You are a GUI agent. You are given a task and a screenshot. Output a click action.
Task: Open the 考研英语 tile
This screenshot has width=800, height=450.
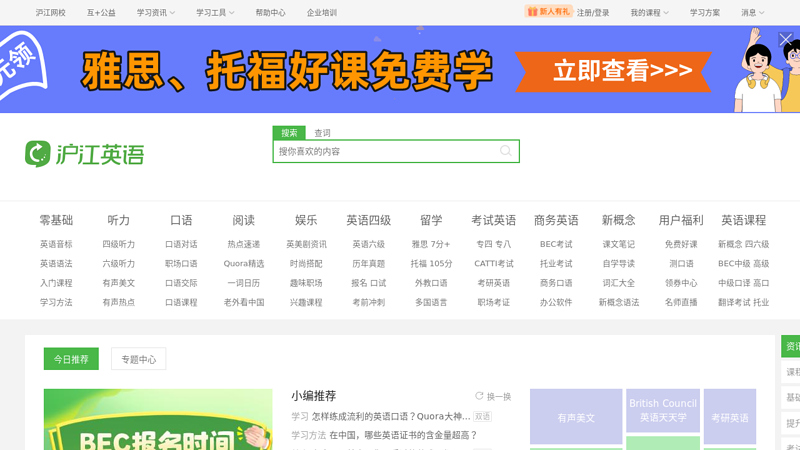(x=730, y=416)
